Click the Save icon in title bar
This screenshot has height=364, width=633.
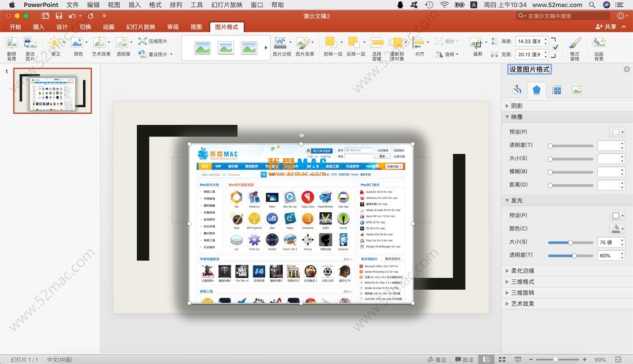click(x=59, y=16)
